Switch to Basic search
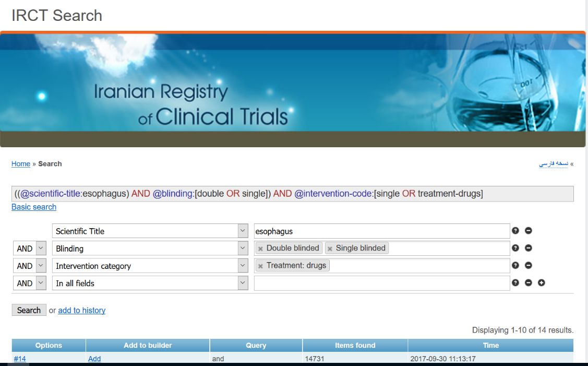 coord(34,207)
